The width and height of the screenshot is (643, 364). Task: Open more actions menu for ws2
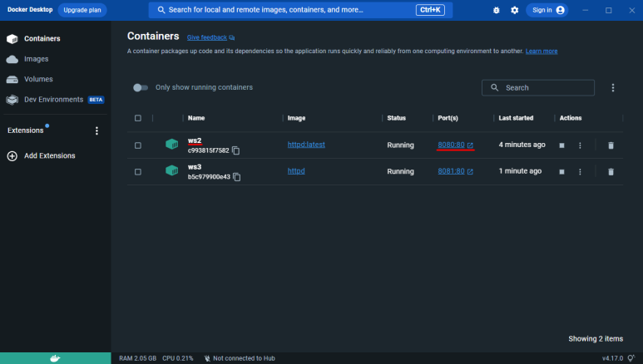pos(580,145)
